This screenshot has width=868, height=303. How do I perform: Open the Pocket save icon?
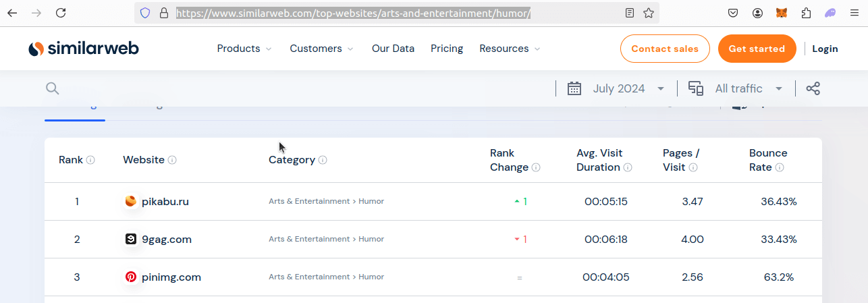[733, 13]
